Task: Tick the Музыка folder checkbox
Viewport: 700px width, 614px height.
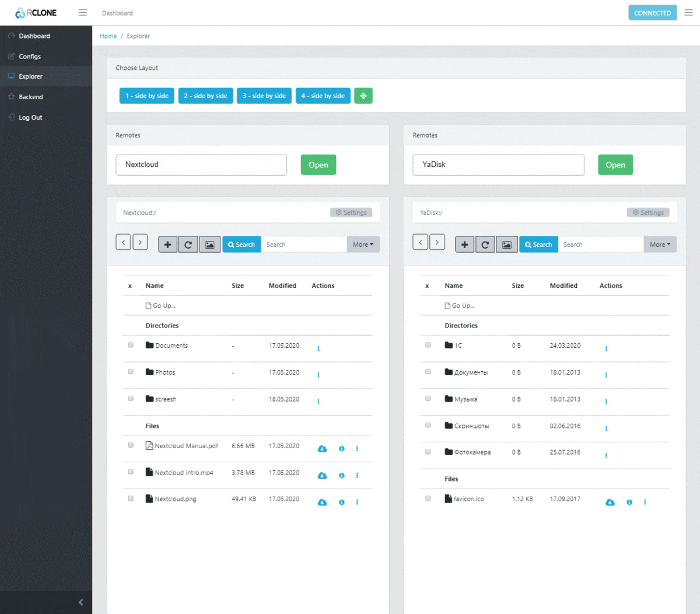Action: [428, 398]
